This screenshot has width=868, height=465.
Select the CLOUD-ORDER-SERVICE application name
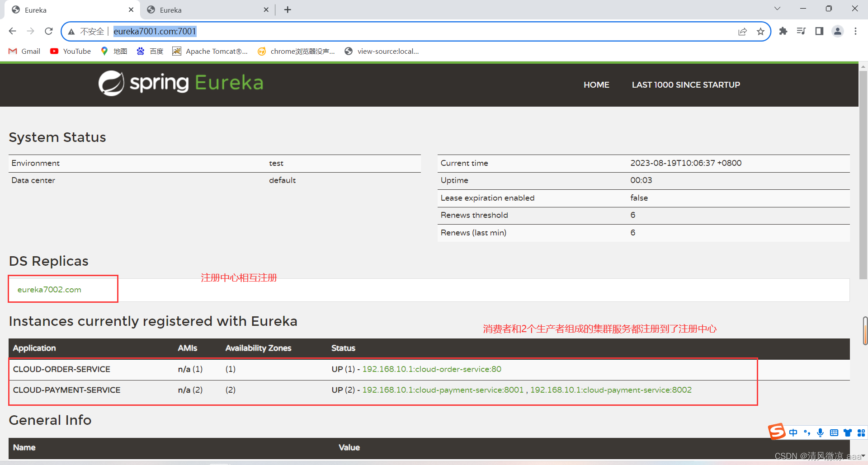[x=61, y=369]
